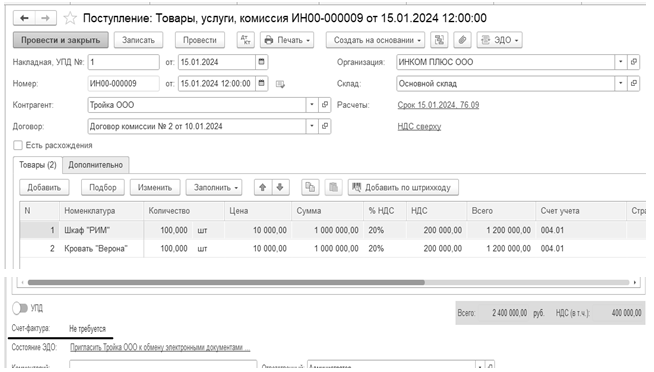
Task: Open Склад dropdown list arrow
Action: tap(621, 83)
